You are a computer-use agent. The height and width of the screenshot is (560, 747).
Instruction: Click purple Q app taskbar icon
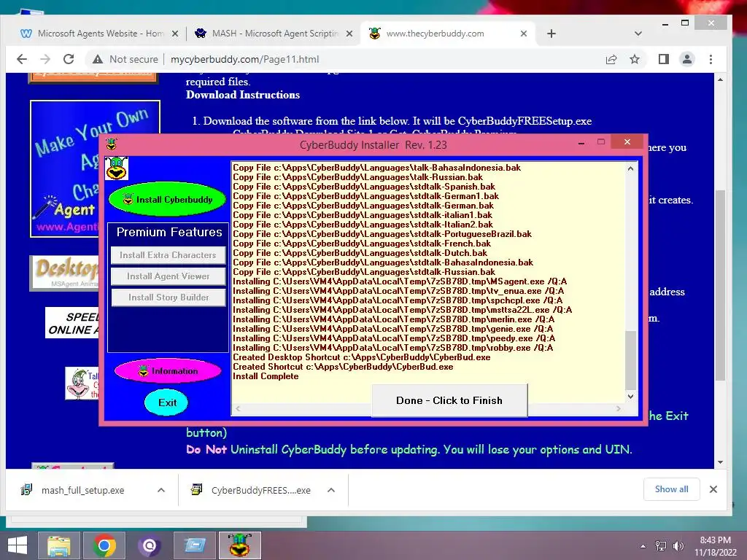click(x=149, y=545)
